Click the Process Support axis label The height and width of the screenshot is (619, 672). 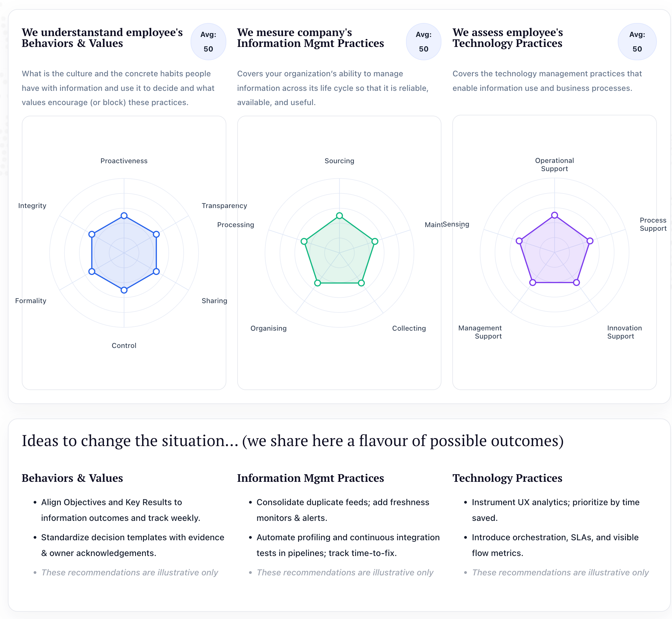point(653,224)
